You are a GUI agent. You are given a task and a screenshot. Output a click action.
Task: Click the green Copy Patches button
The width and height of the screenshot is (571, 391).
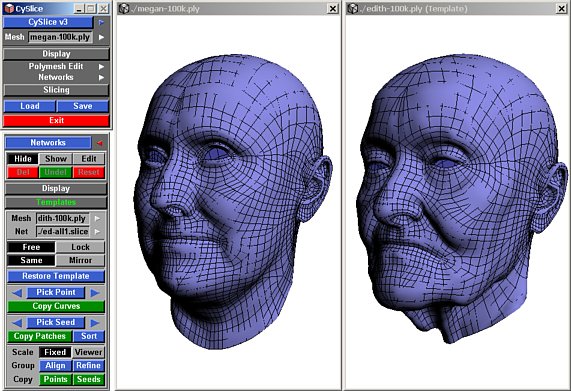pyautogui.click(x=40, y=336)
